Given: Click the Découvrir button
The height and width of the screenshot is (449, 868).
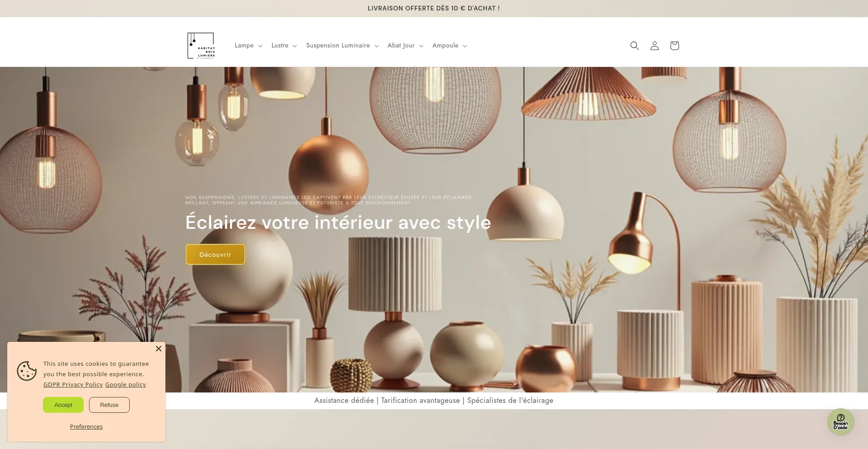Looking at the screenshot, I should point(215,255).
